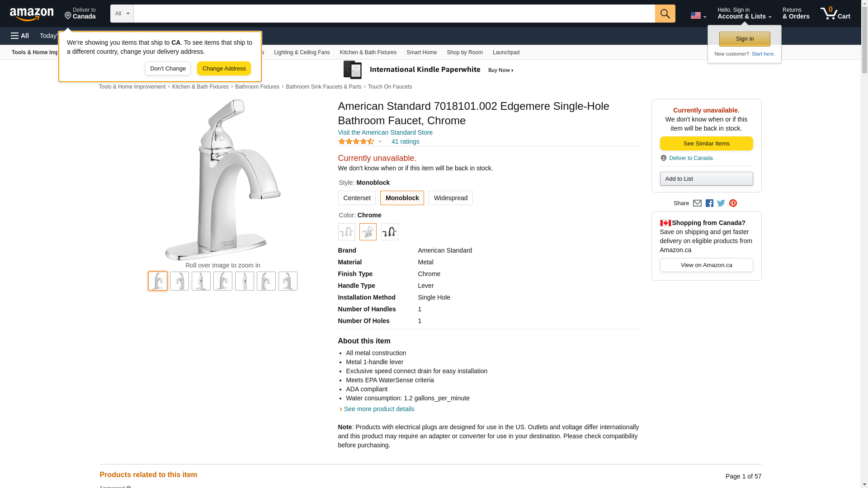Click into the Amazon search field
Viewport: 868px width, 488px height.
(x=394, y=14)
